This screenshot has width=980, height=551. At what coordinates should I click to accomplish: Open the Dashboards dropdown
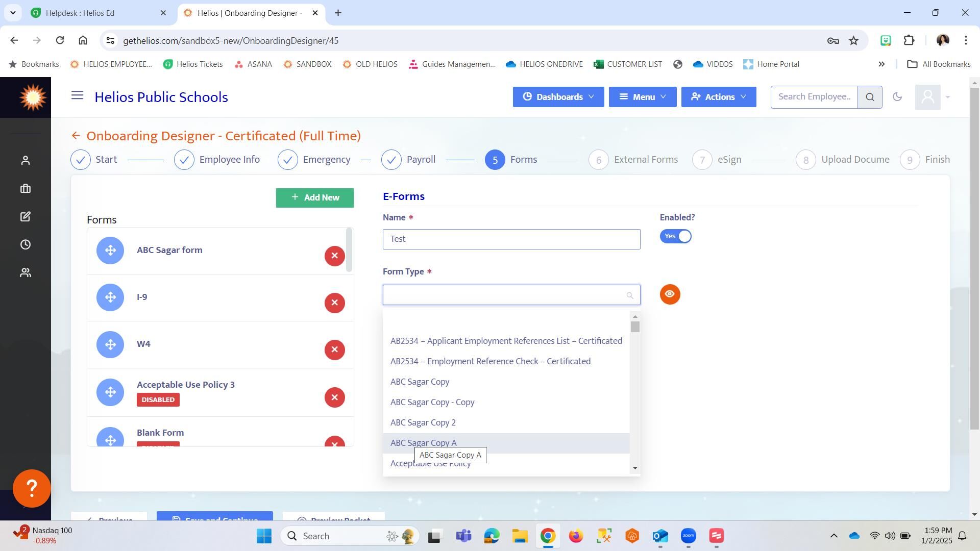558,97
